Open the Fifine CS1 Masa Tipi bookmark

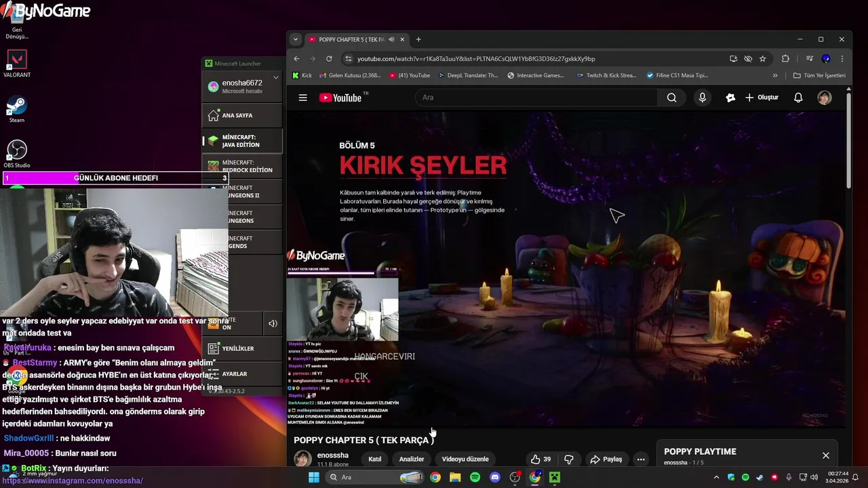677,75
